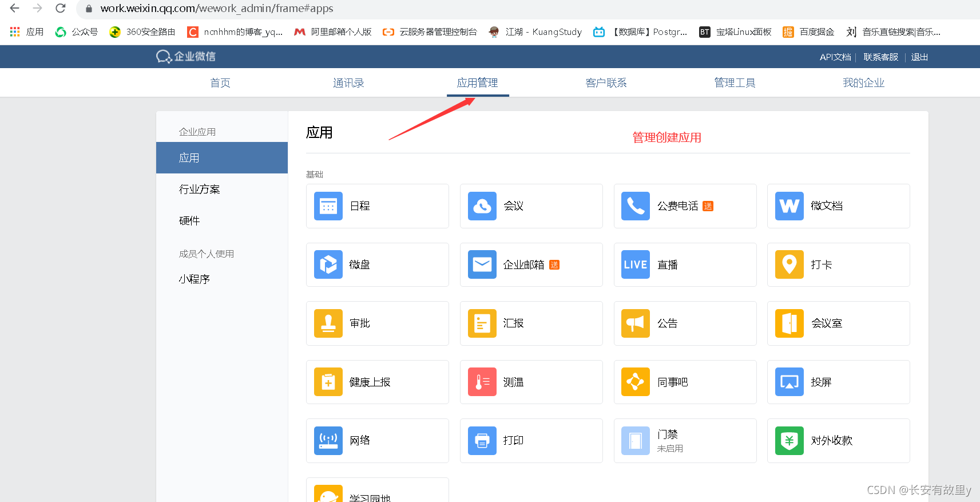This screenshot has width=980, height=502.
Task: Click the 门禁 access control icon
Action: click(x=636, y=441)
